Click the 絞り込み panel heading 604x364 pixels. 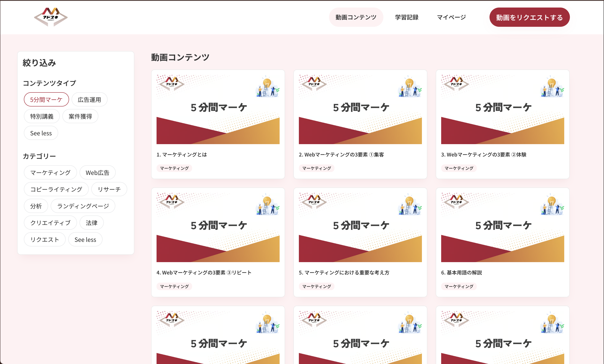(39, 63)
